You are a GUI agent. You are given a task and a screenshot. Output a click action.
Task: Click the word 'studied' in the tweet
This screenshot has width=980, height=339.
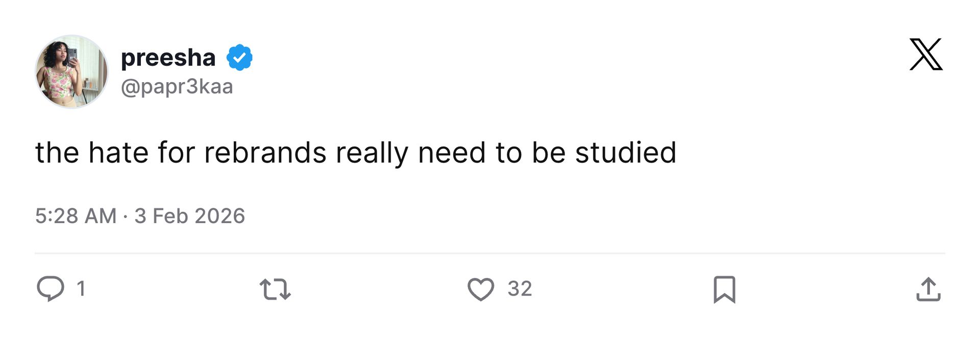point(625,153)
